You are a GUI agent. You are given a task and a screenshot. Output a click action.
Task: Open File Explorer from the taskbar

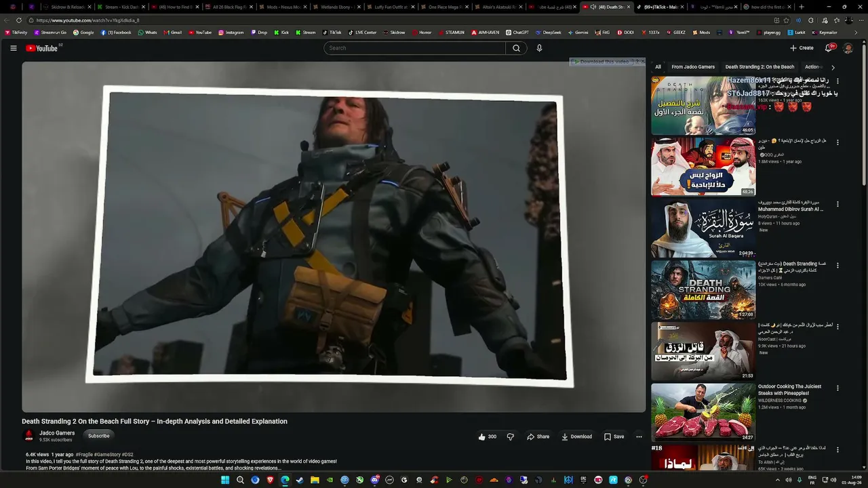click(315, 480)
